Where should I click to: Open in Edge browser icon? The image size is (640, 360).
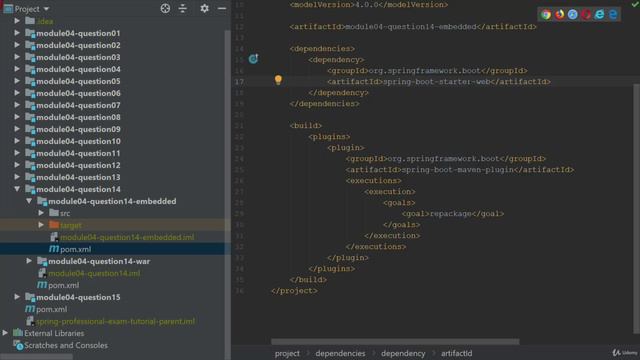click(x=613, y=15)
